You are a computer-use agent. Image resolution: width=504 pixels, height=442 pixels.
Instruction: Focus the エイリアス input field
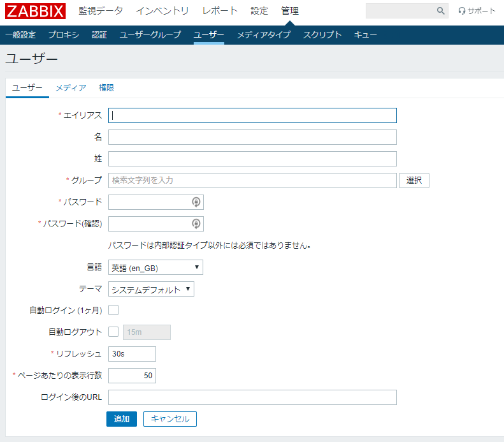coord(252,115)
